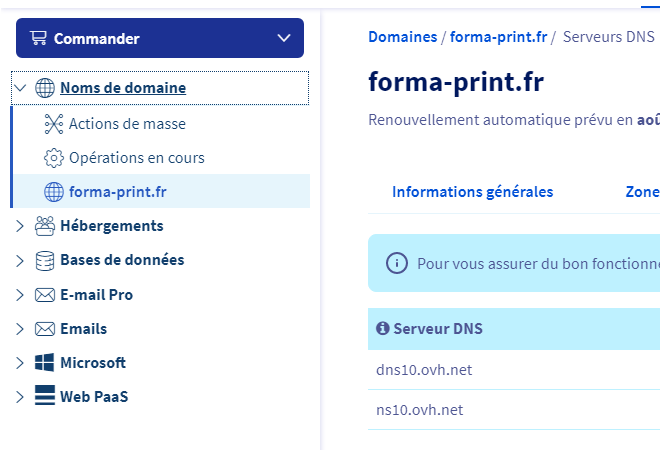Click the Actions de masse tools icon
The width and height of the screenshot is (661, 451).
[53, 124]
